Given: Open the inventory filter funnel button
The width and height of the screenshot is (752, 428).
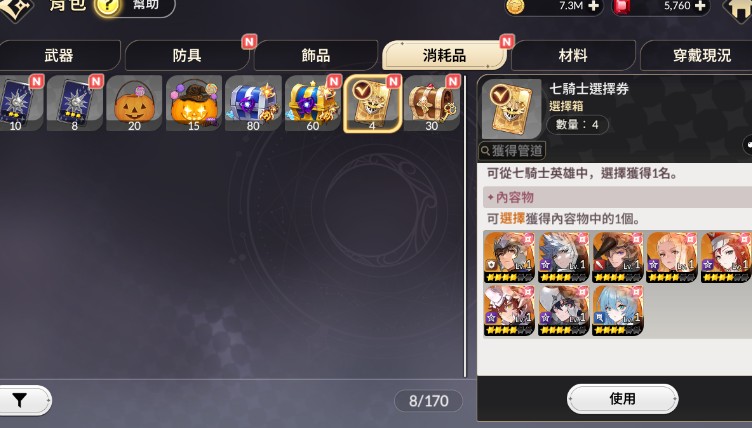Looking at the screenshot, I should pyautogui.click(x=24, y=400).
